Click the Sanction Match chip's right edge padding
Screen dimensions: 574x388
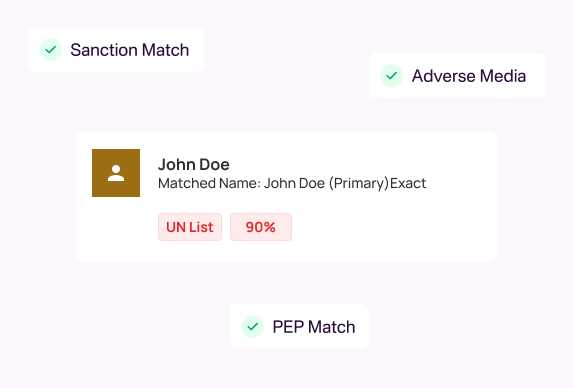tap(197, 50)
